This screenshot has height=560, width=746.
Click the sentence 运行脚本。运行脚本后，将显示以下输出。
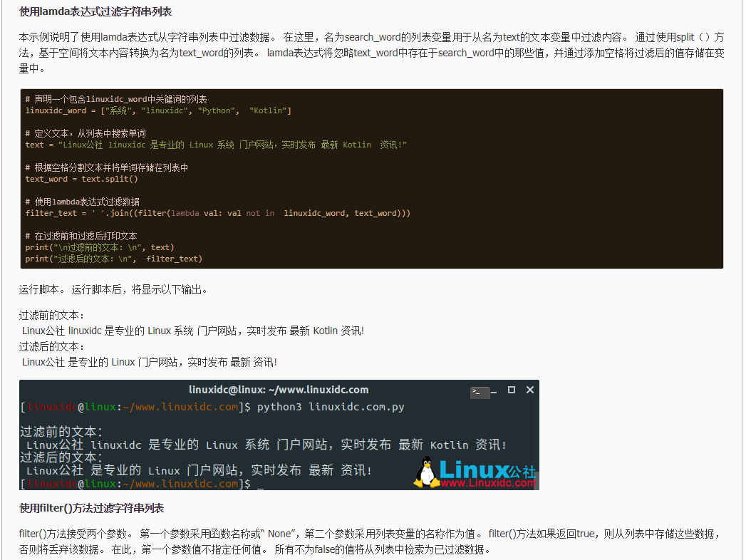coord(113,289)
